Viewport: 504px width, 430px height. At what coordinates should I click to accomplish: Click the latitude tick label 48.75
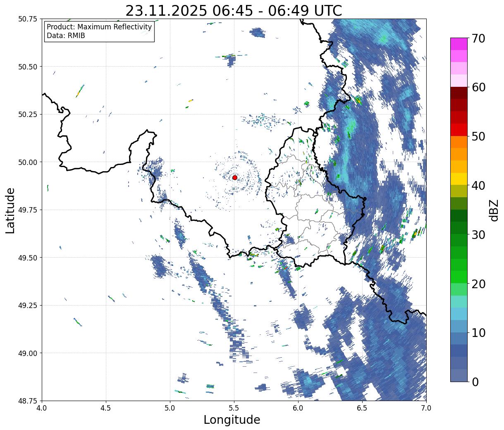(27, 401)
